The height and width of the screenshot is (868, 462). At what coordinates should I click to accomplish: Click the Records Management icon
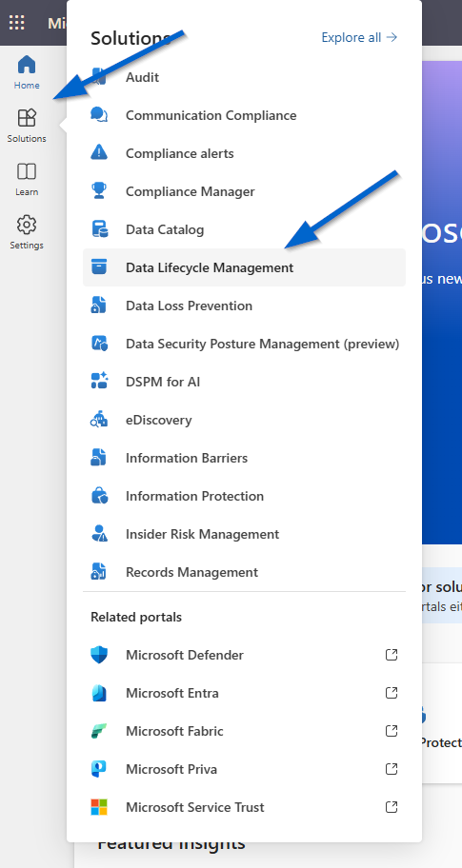(99, 572)
